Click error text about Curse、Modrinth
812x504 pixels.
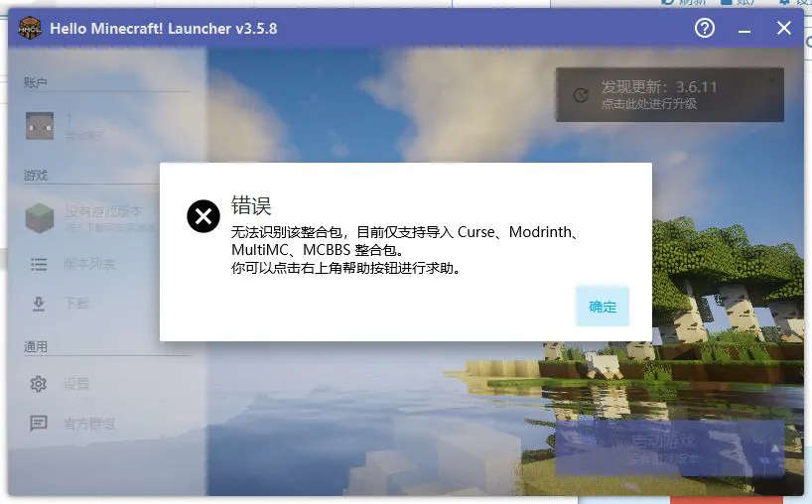(x=406, y=241)
